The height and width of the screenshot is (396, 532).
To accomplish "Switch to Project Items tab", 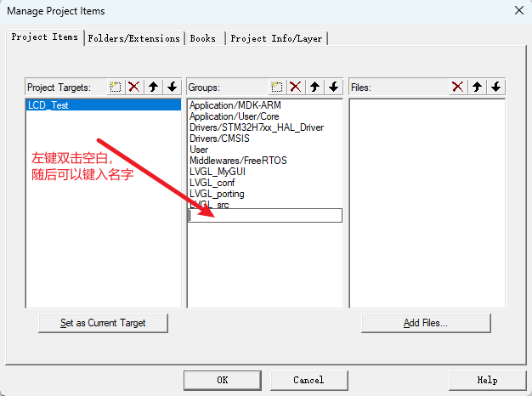I will point(45,37).
